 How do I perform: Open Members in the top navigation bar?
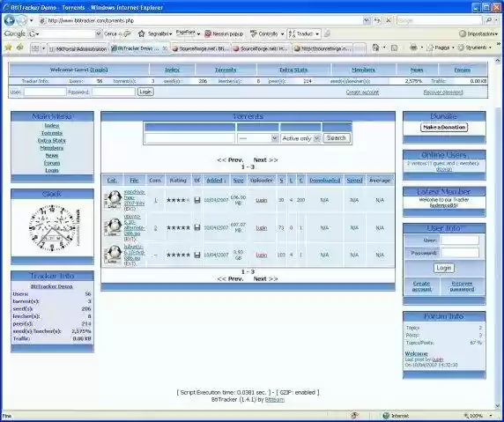click(x=363, y=70)
